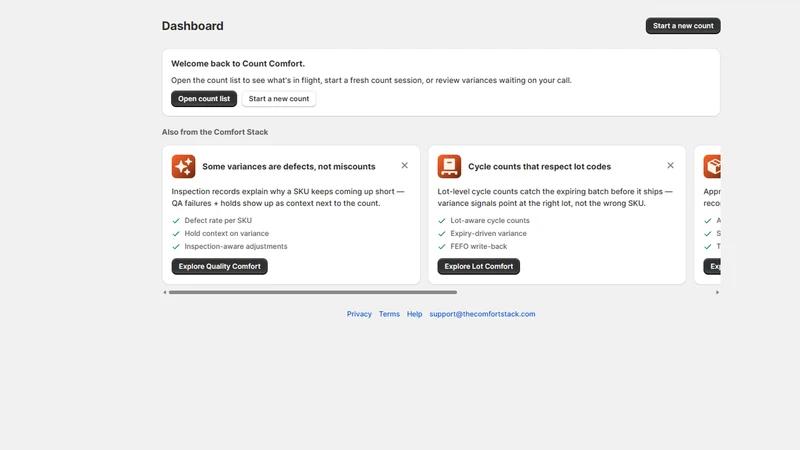
Task: Click the 'Defect rate per SKU' checkmark icon
Action: tap(176, 221)
